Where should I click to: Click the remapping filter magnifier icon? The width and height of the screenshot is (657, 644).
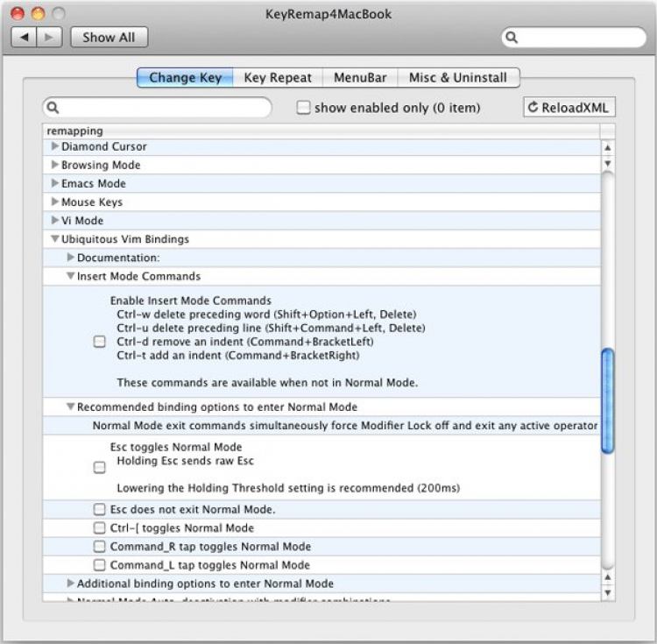(53, 108)
